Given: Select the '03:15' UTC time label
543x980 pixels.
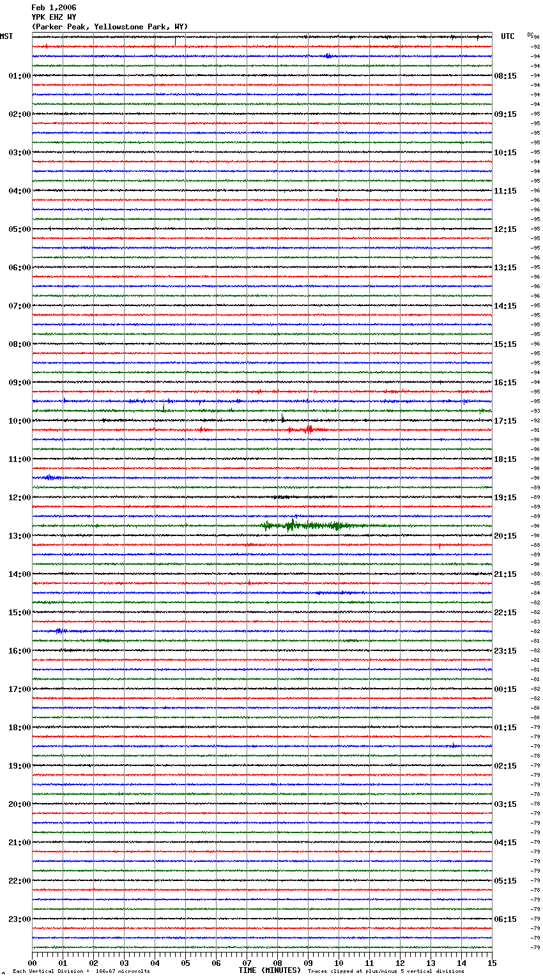Looking at the screenshot, I should click(505, 804).
